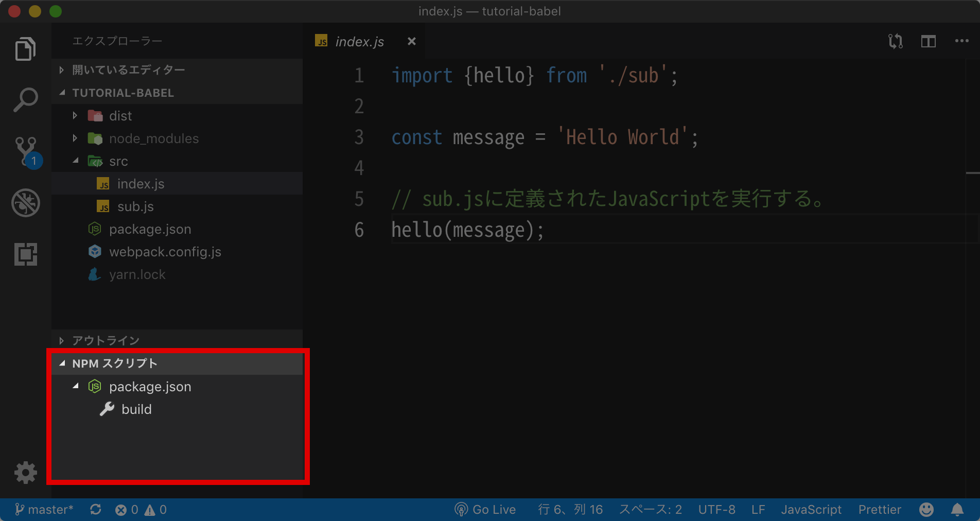Click Go Live in status bar

[x=485, y=510]
